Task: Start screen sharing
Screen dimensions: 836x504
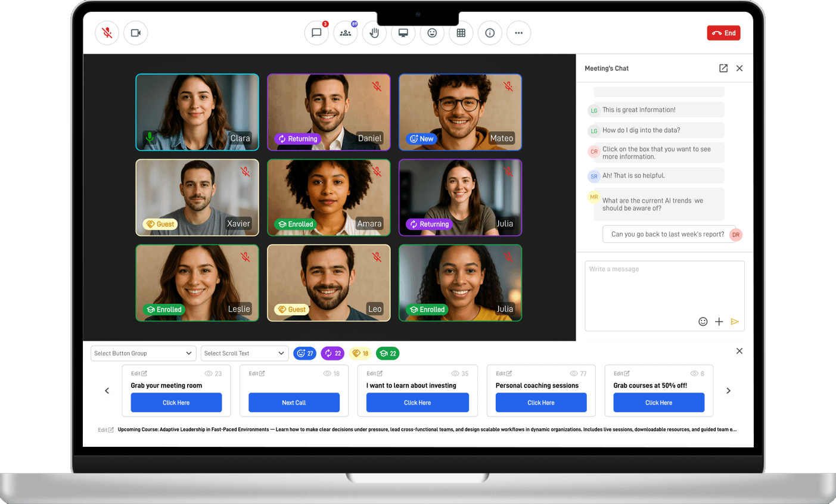Action: click(403, 33)
